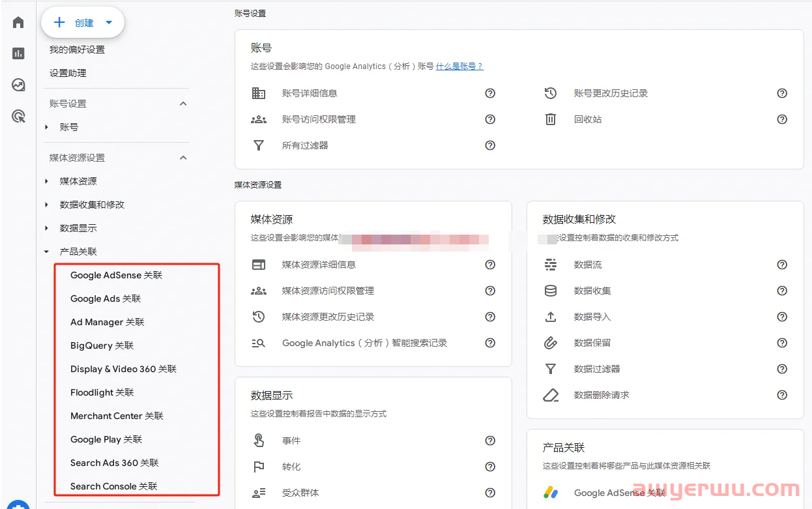Open the 什么是账号？ help link

459,66
